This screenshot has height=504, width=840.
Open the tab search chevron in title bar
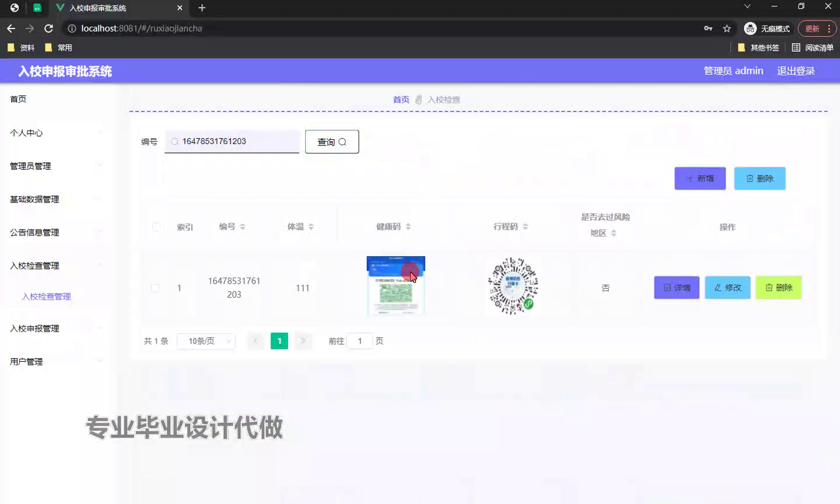click(x=747, y=6)
